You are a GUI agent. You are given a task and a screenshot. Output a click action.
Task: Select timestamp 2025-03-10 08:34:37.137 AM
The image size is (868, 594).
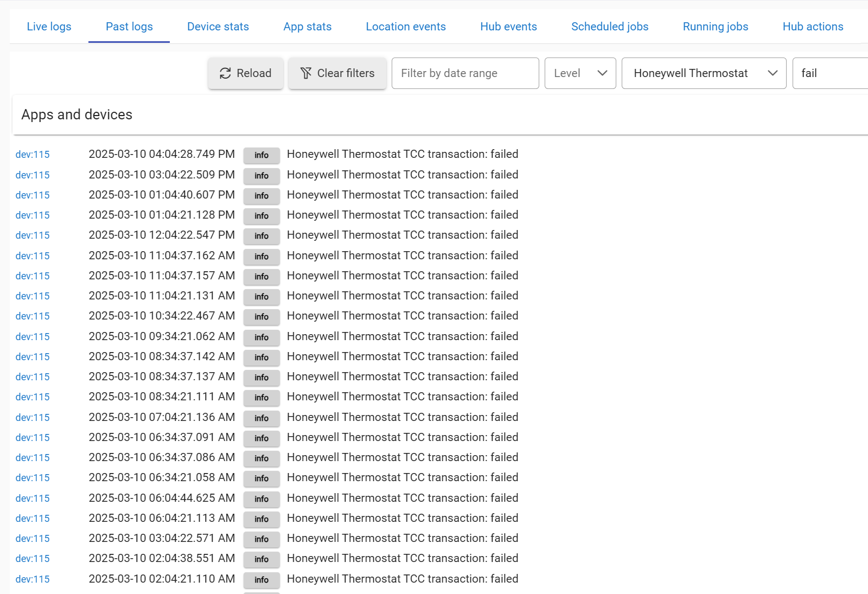tap(162, 376)
